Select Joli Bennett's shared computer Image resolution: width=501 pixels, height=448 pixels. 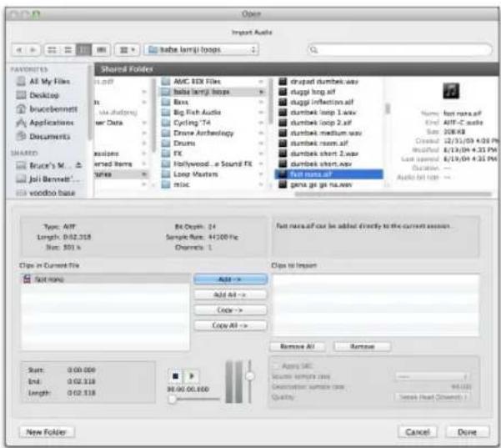pos(48,179)
